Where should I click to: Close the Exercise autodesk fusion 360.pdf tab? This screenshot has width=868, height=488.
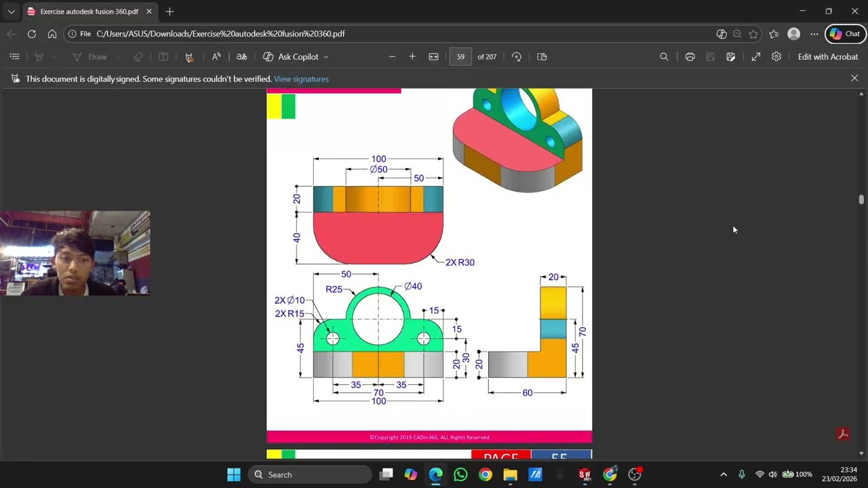(149, 12)
